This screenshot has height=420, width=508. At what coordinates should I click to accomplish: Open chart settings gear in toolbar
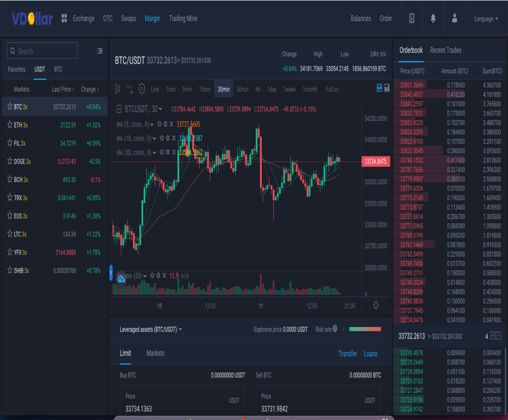coord(142,89)
